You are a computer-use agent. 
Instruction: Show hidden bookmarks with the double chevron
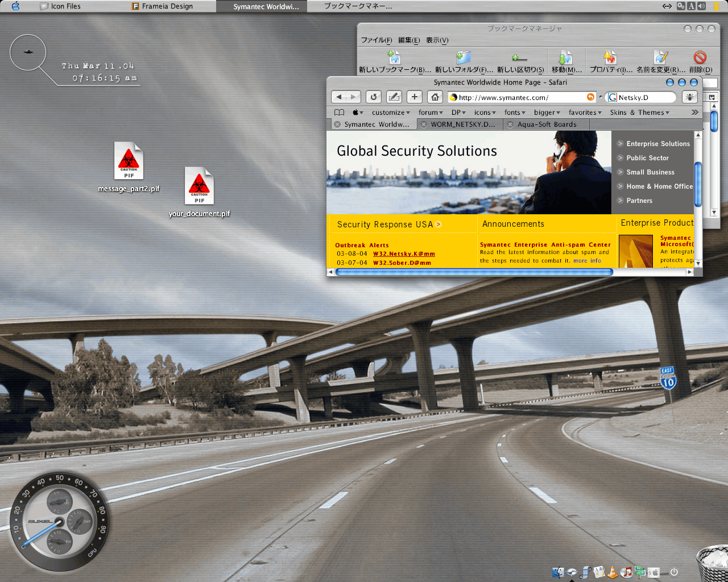click(694, 113)
